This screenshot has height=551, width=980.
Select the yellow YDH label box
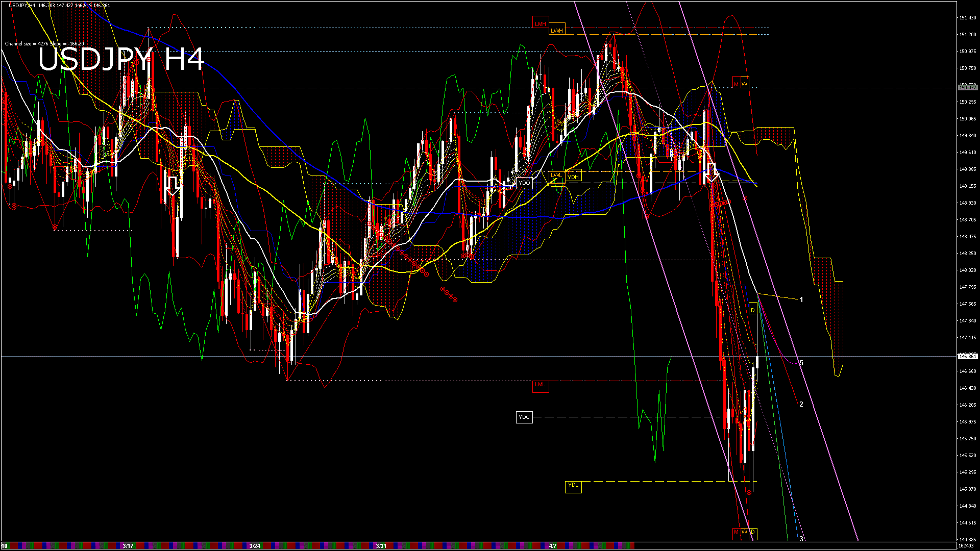pos(573,177)
